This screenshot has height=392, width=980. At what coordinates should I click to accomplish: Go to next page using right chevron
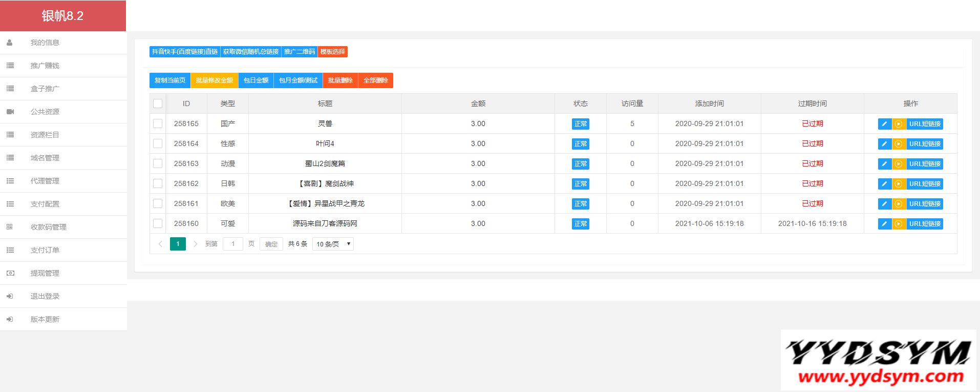coord(195,244)
